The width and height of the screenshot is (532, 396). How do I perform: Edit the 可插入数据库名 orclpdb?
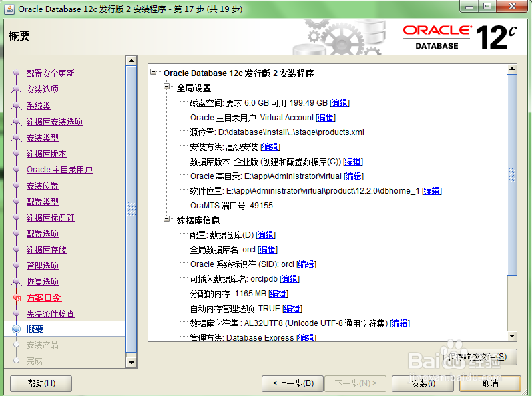pos(290,279)
